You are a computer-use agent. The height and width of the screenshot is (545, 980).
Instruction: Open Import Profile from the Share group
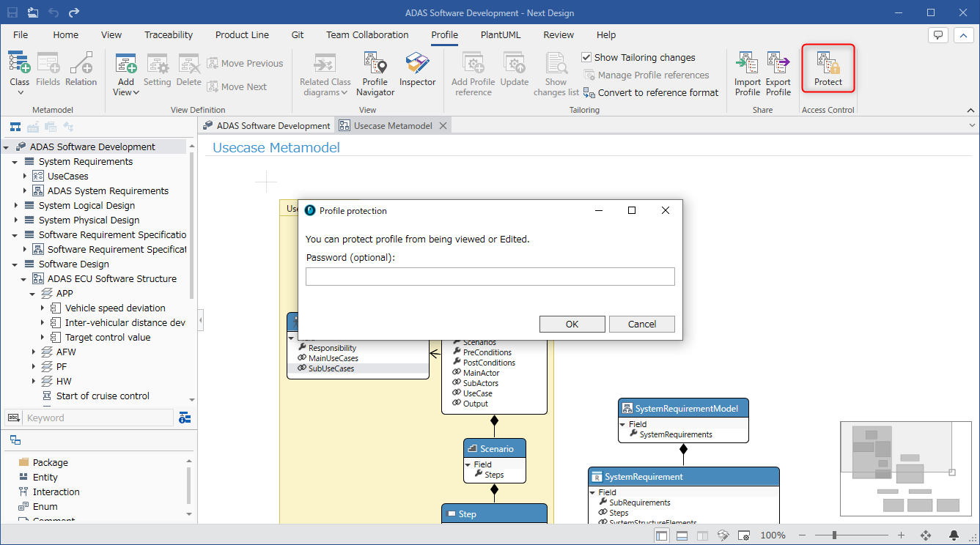pos(748,73)
